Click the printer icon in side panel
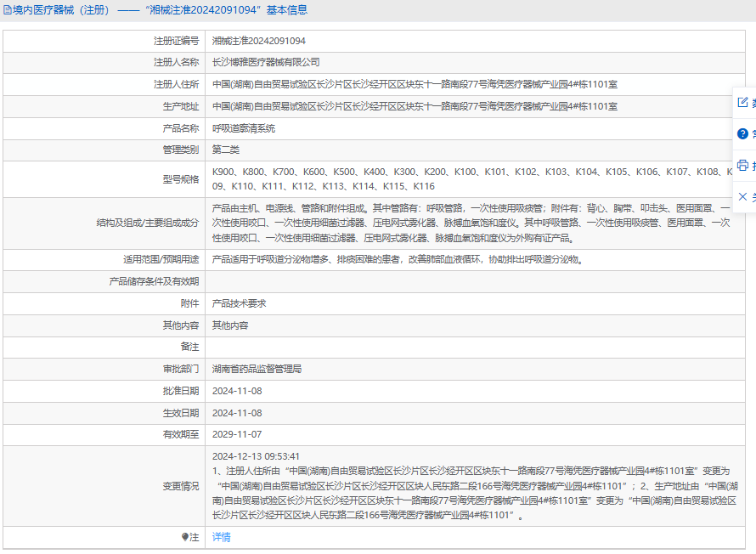Image resolution: width=756 pixels, height=554 pixels. point(742,165)
